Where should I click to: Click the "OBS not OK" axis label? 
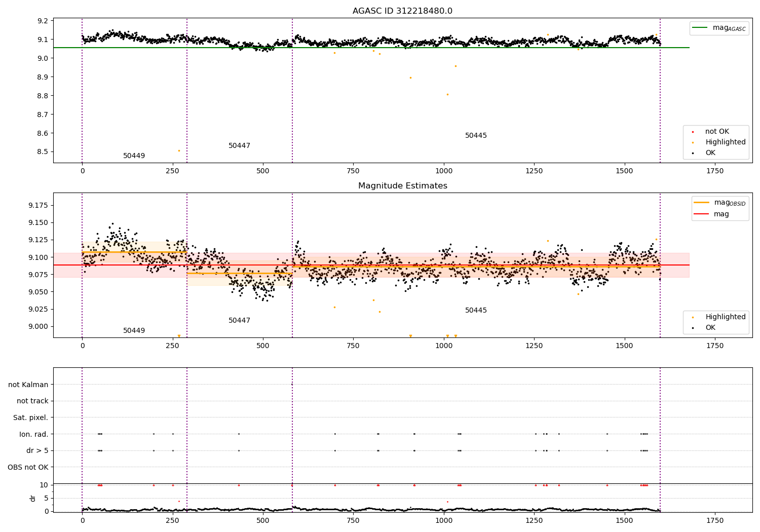pyautogui.click(x=28, y=467)
